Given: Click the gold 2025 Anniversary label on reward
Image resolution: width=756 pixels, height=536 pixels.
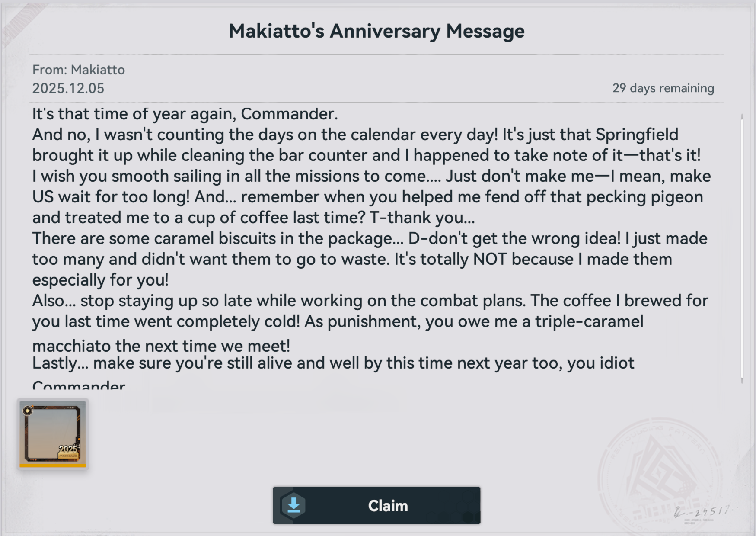Looking at the screenshot, I should point(69,451).
